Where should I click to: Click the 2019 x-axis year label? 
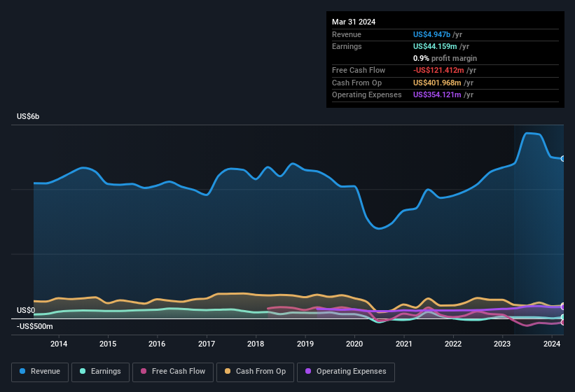(x=305, y=344)
